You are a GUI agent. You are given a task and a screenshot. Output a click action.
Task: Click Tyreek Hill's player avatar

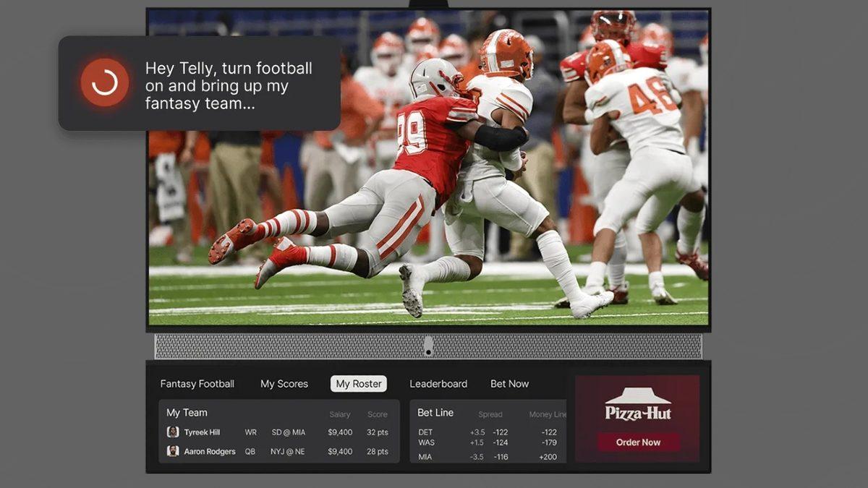click(x=173, y=432)
